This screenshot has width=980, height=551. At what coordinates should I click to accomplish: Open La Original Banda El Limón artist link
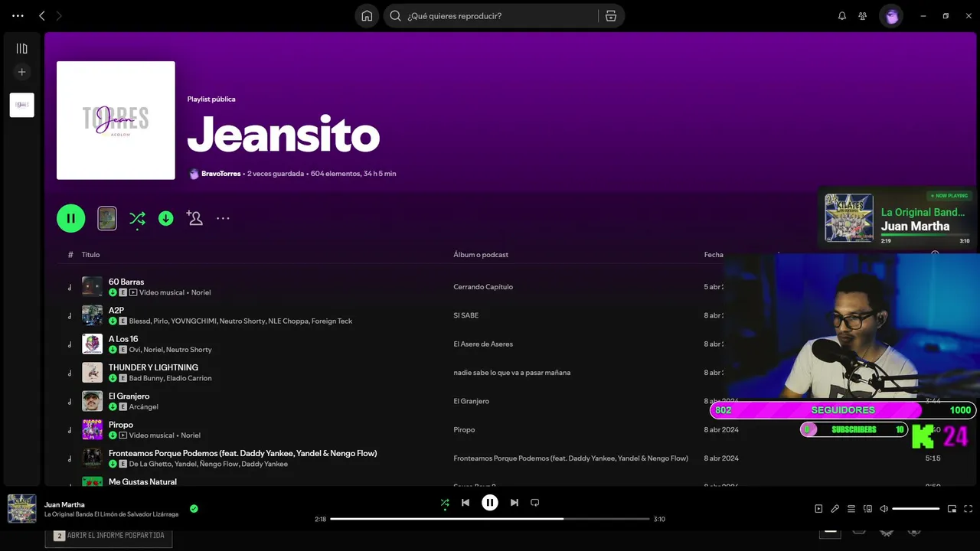[111, 514]
